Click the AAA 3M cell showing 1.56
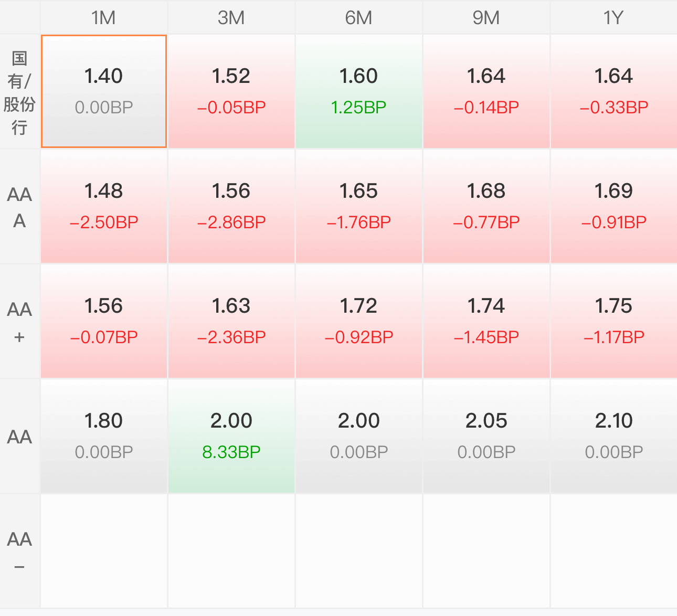 231,206
